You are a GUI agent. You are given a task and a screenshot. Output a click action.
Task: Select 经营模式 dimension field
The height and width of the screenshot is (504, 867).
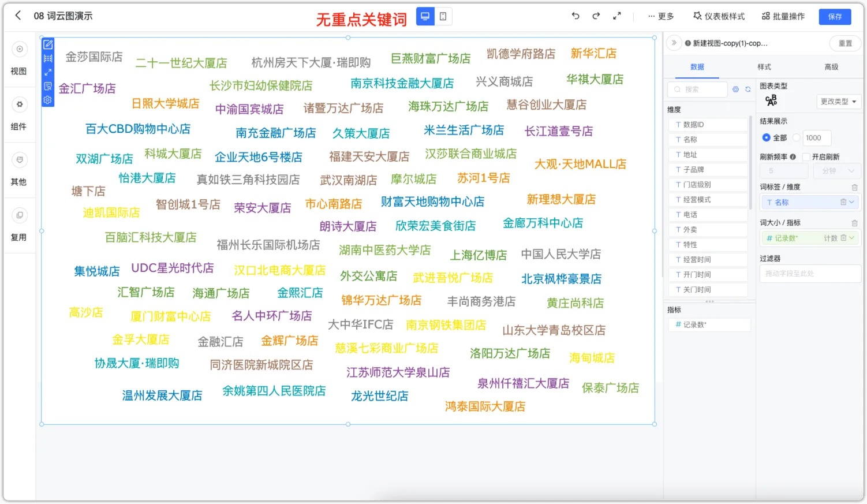tap(708, 200)
